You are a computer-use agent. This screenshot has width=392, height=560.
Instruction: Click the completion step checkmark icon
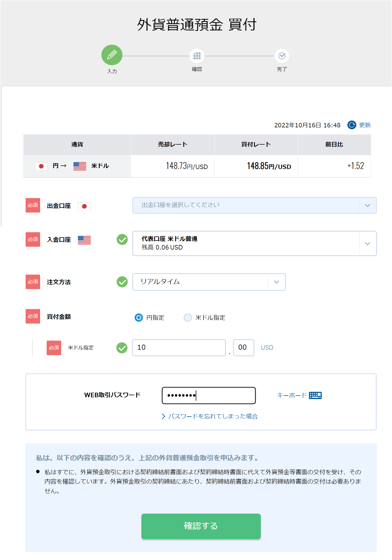pyautogui.click(x=282, y=56)
